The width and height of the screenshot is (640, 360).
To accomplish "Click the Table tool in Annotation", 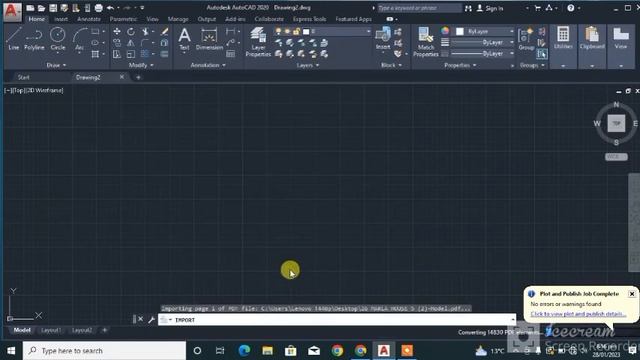I will tap(231, 54).
